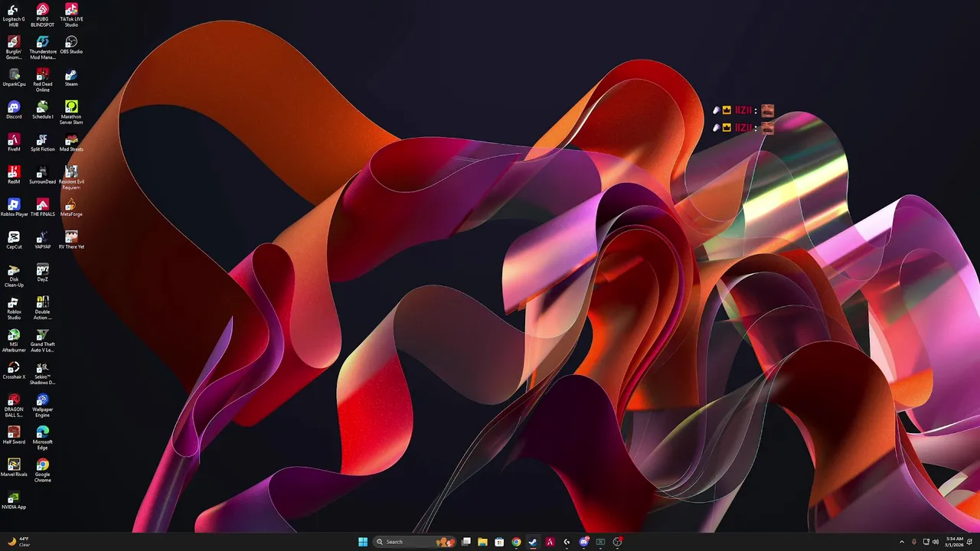Open Steam from the taskbar
Image resolution: width=980 pixels, height=551 pixels.
(x=533, y=542)
